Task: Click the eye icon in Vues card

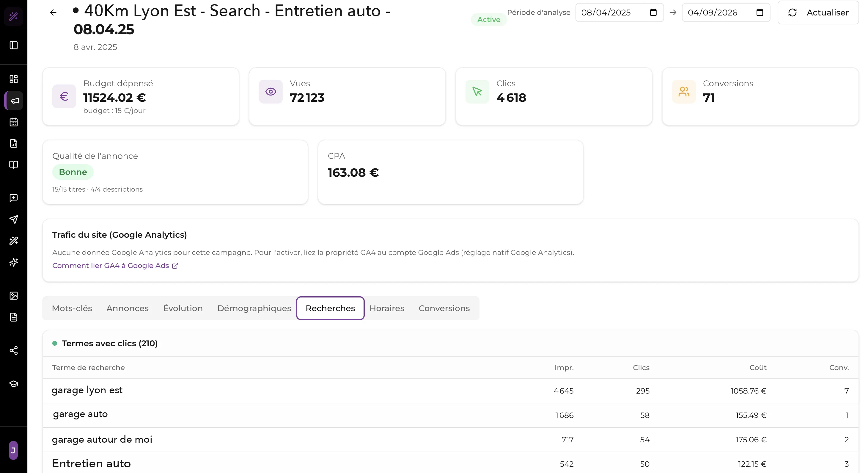Action: (271, 92)
